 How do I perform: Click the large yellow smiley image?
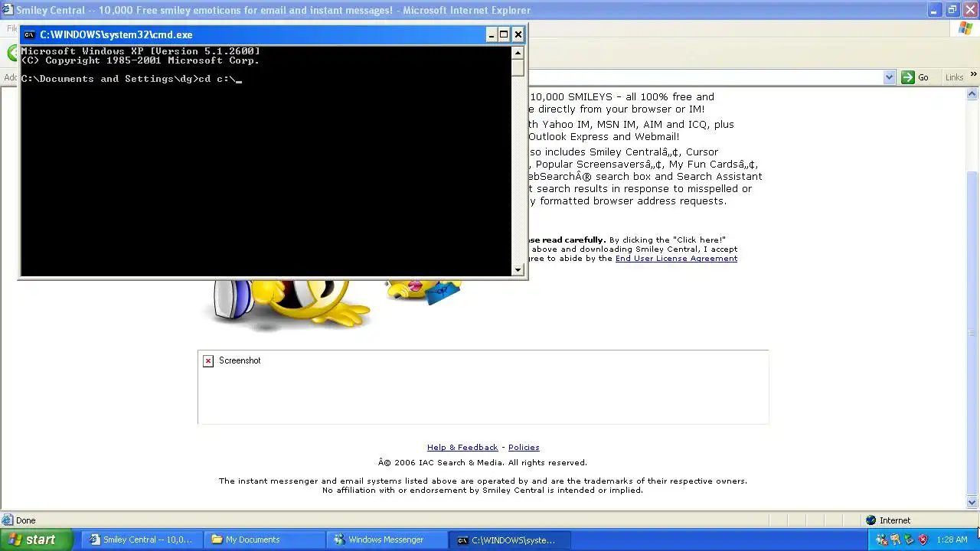[287, 305]
